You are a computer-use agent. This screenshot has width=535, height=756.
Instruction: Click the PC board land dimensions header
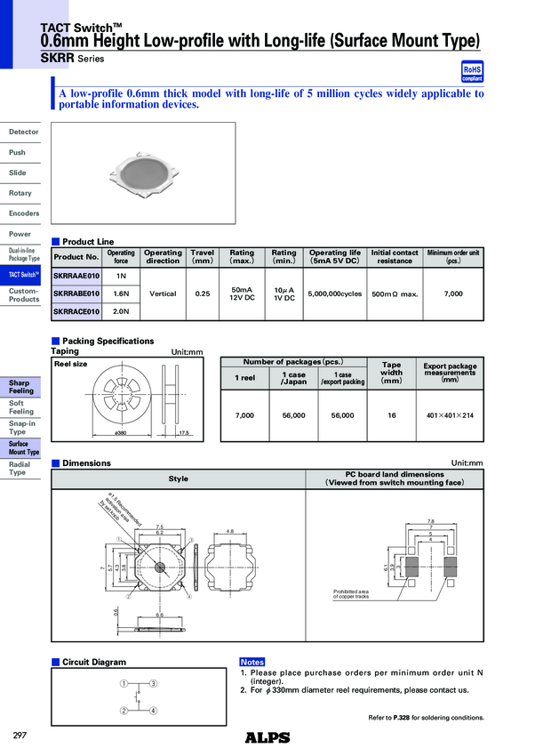pos(395,479)
